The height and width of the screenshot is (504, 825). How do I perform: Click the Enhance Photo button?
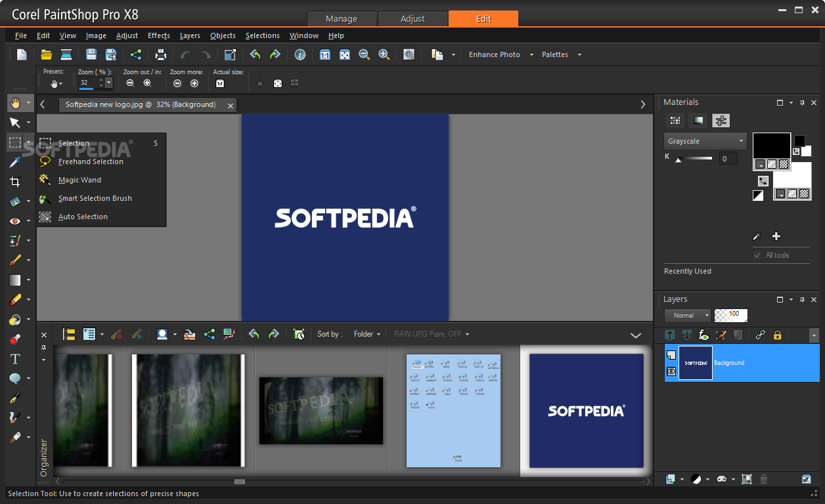pos(495,54)
